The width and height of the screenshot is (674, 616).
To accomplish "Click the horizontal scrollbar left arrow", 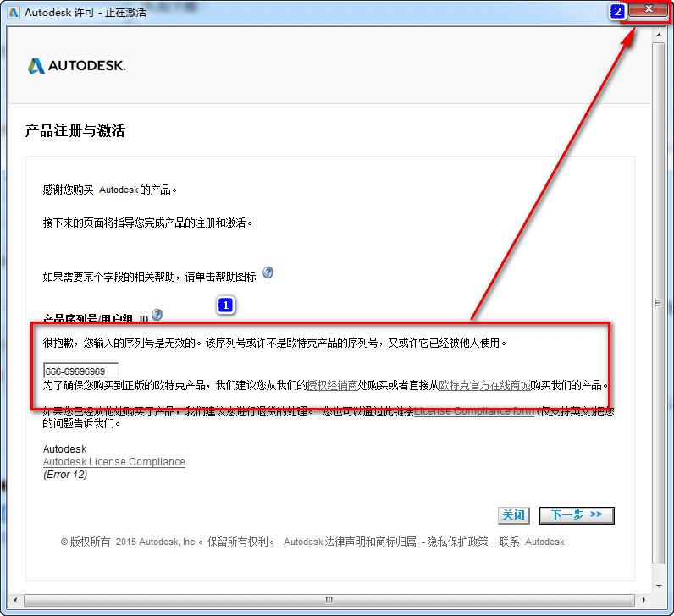I will [x=15, y=600].
